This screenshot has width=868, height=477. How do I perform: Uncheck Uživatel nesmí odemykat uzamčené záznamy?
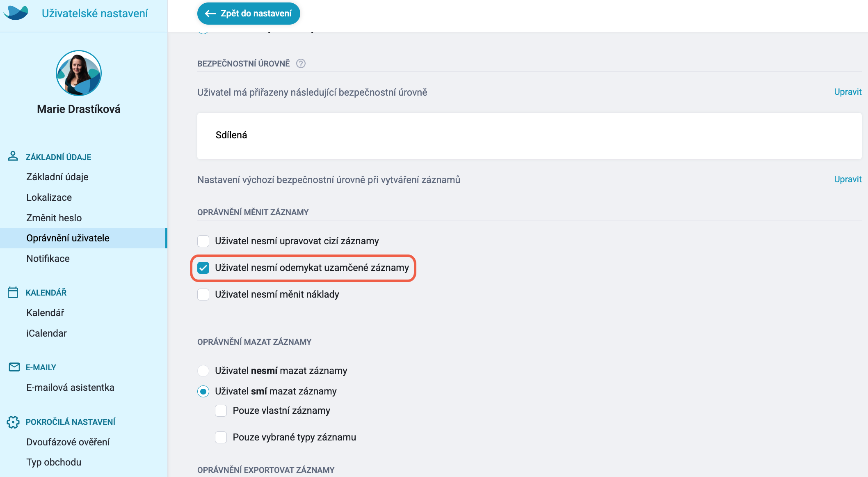point(203,268)
